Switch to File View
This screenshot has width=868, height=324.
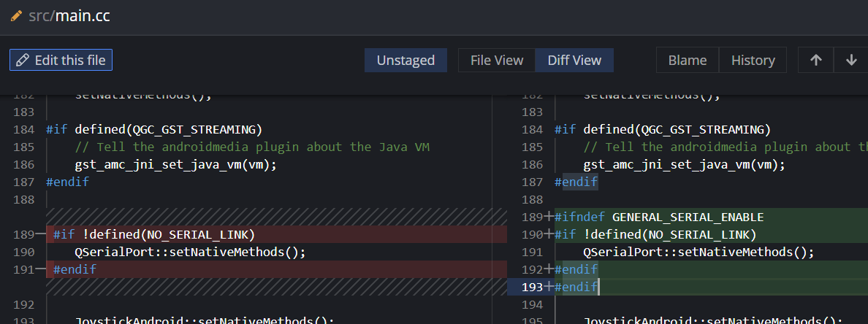point(497,61)
